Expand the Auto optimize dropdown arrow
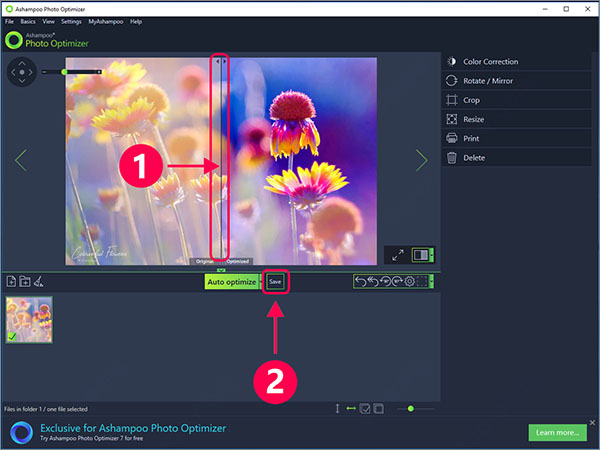Screen dimensions: 600x450 point(259,282)
